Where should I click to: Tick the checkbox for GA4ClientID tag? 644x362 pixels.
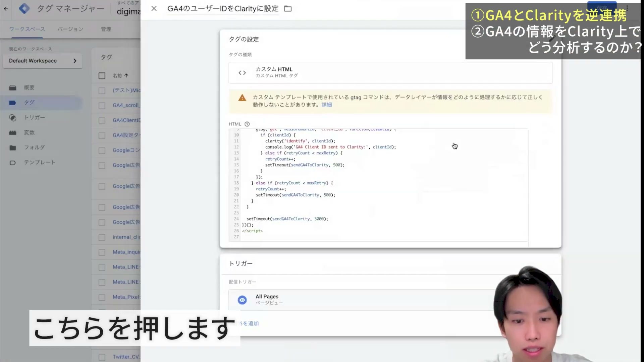(102, 120)
